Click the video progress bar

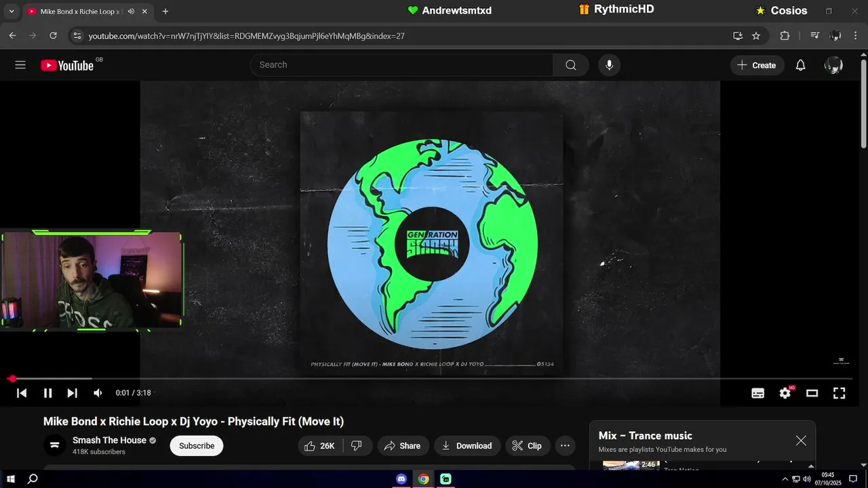pyautogui.click(x=431, y=379)
